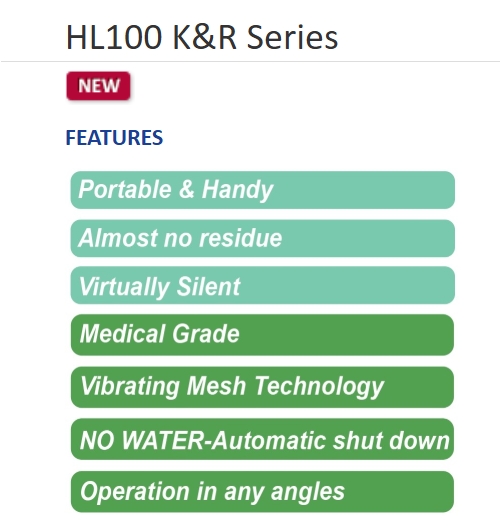The image size is (500, 530).
Task: Click the word Series in the title
Action: click(292, 38)
